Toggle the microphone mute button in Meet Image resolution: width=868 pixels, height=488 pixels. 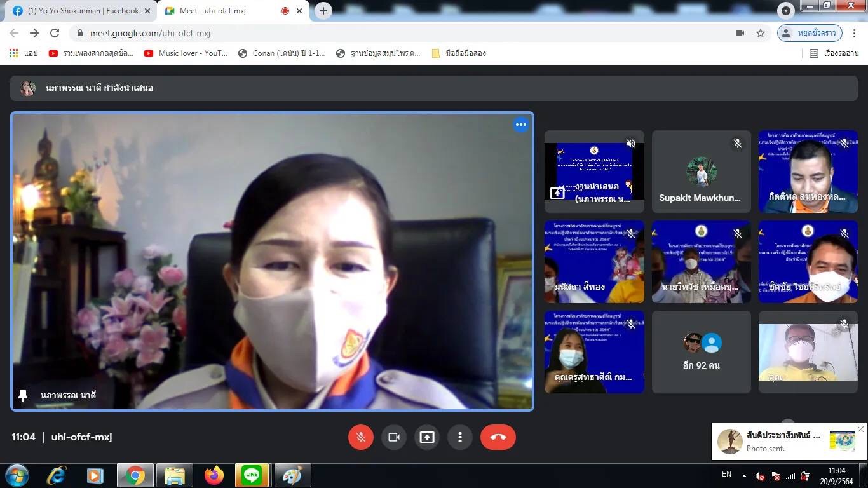coord(360,437)
